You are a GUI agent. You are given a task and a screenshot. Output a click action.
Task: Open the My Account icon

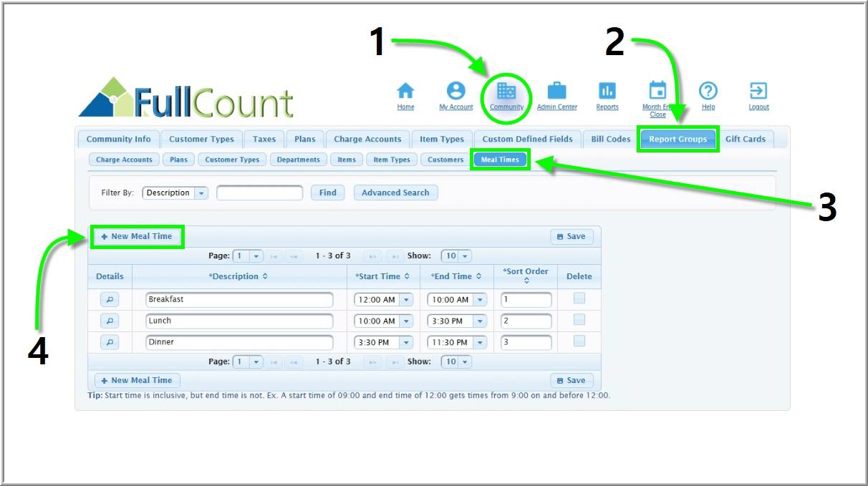coord(456,92)
